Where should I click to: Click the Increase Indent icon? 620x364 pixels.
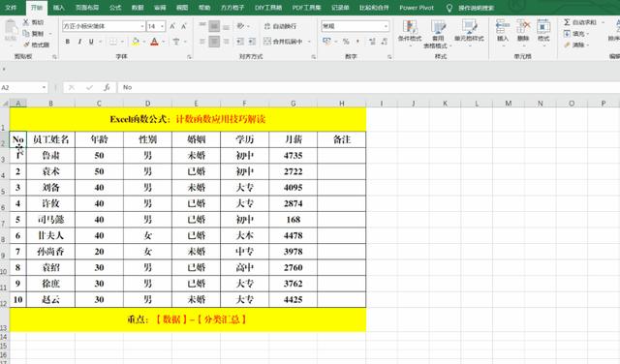pos(252,41)
